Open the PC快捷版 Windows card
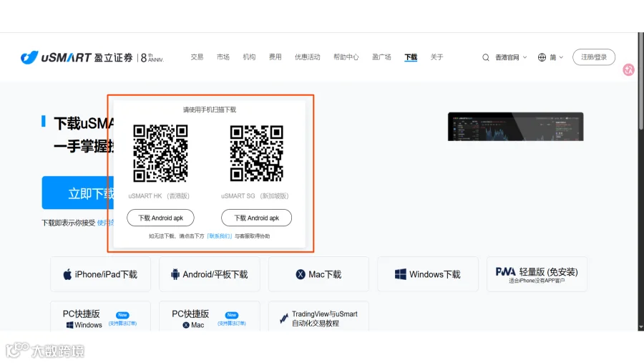Image resolution: width=644 pixels, height=363 pixels. (101, 316)
